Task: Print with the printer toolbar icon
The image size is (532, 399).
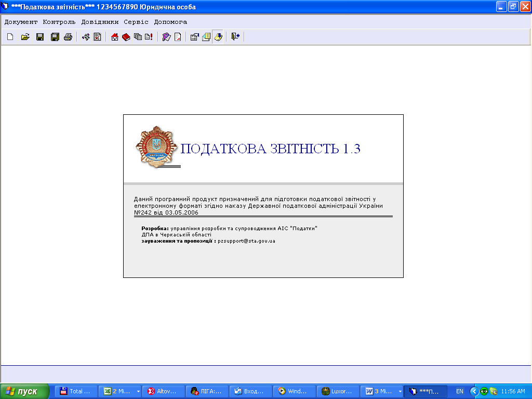Action: click(x=68, y=37)
